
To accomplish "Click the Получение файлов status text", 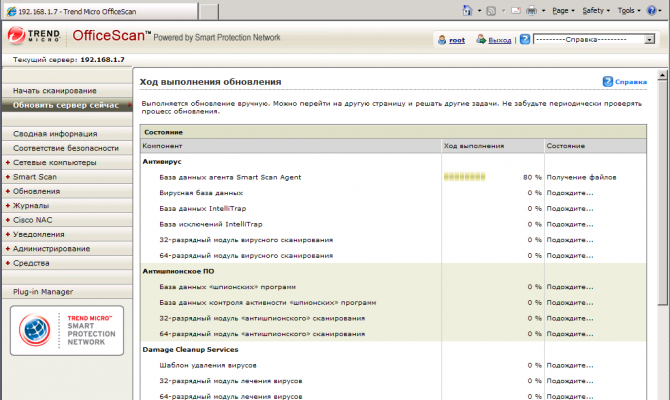I will [582, 177].
